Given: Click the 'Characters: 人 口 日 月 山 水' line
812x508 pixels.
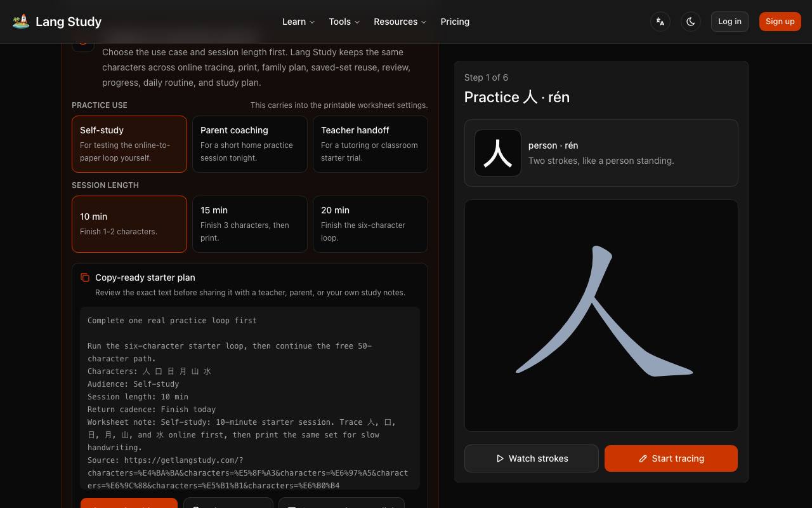Looking at the screenshot, I should (x=149, y=371).
